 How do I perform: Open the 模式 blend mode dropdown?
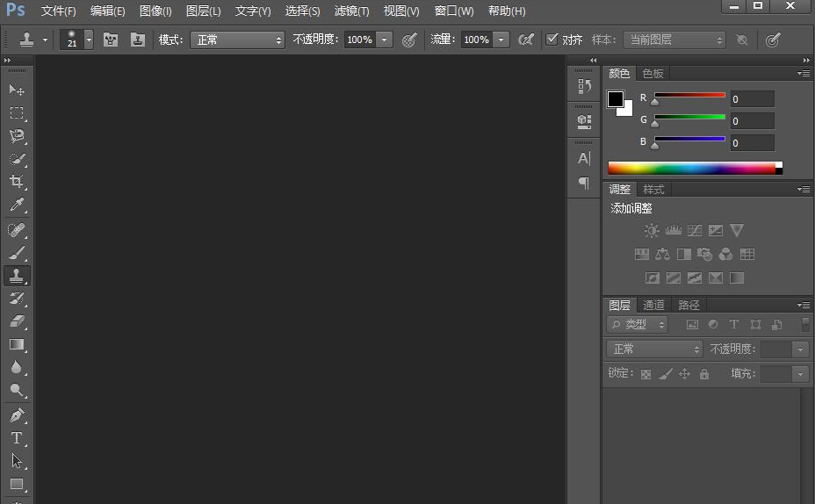coord(238,40)
